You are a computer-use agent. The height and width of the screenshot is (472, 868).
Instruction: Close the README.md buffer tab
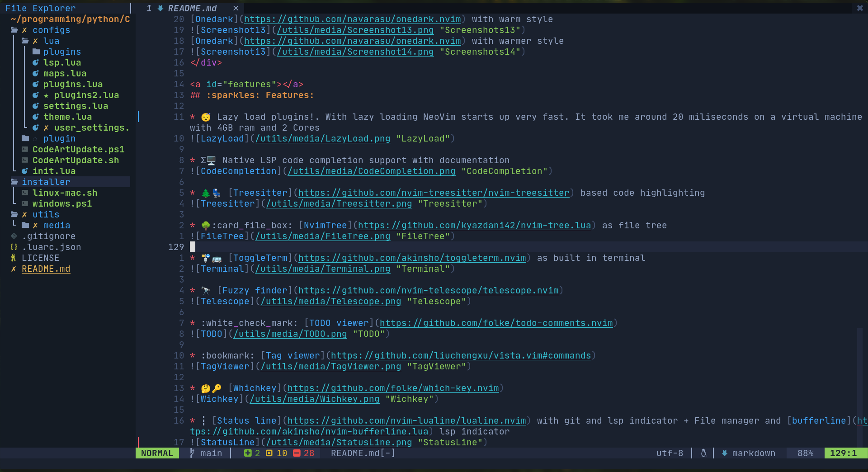pos(236,8)
